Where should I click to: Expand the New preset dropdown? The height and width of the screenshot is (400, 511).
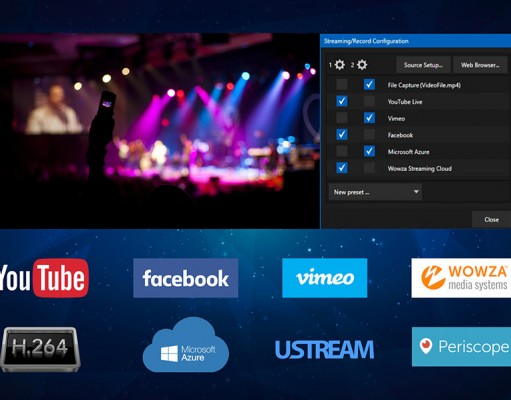coord(375,192)
